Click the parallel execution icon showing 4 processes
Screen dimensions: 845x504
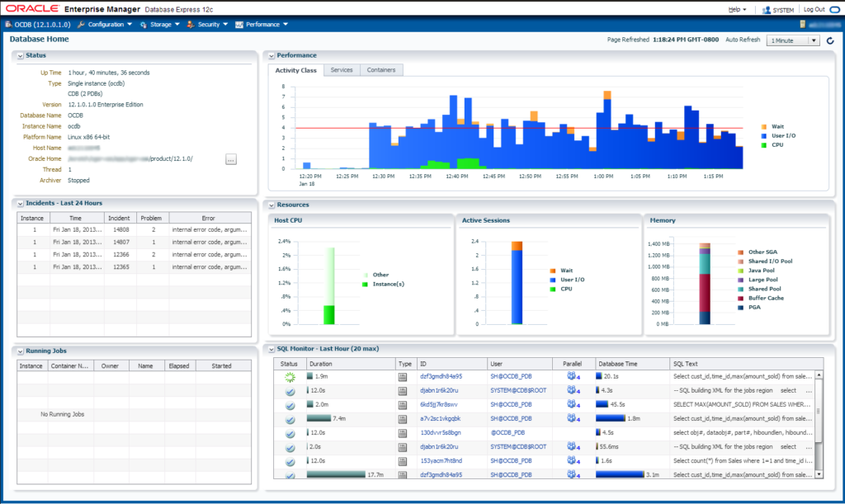pyautogui.click(x=572, y=378)
